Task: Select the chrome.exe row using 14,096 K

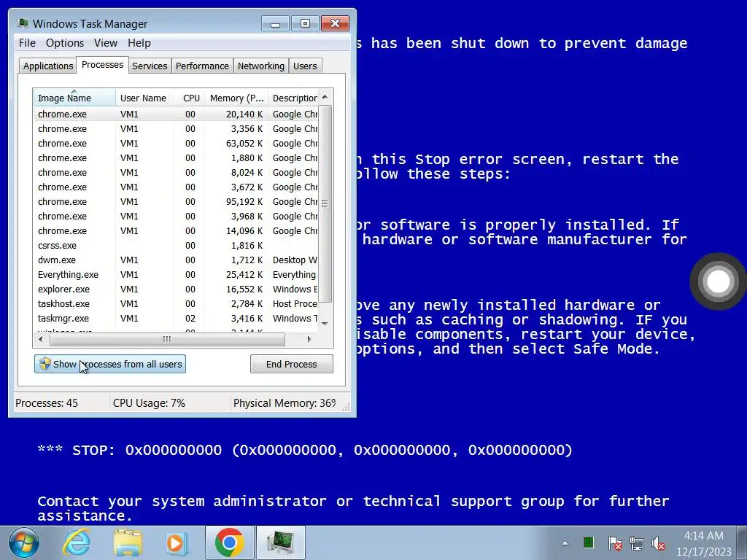Action: 175,231
